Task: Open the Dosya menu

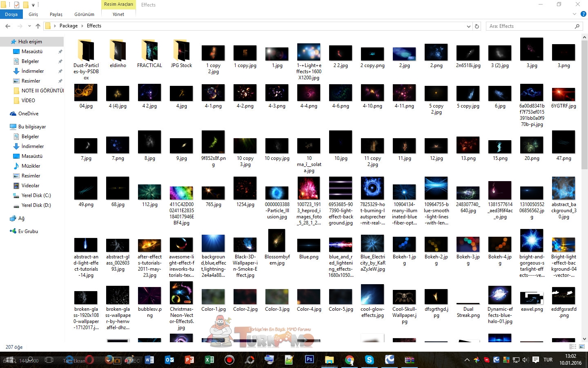Action: click(x=11, y=14)
